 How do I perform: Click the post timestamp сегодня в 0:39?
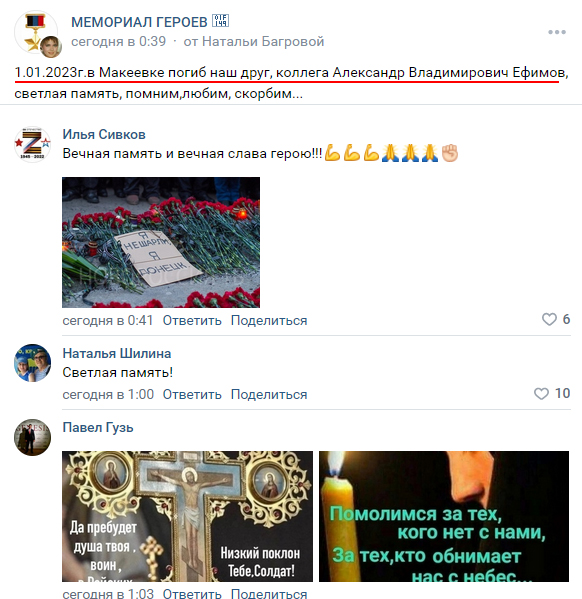click(x=118, y=41)
